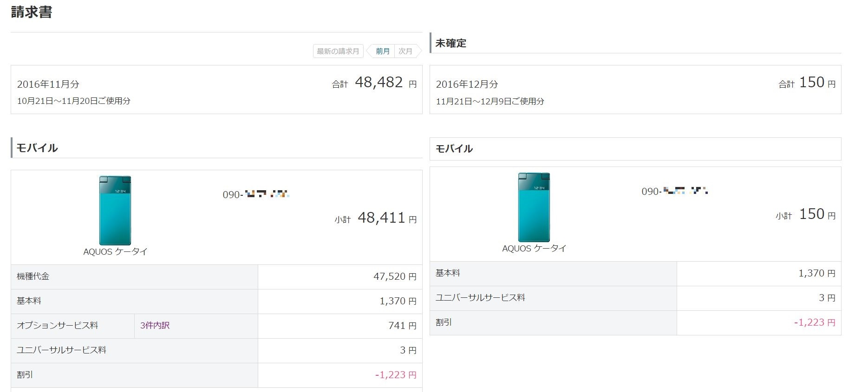The width and height of the screenshot is (868, 392).
Task: Click the オプションサービス料 row label
Action: (57, 326)
